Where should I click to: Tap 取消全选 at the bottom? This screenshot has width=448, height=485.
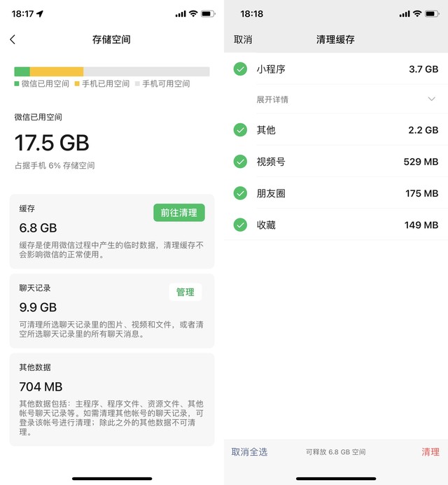(249, 452)
